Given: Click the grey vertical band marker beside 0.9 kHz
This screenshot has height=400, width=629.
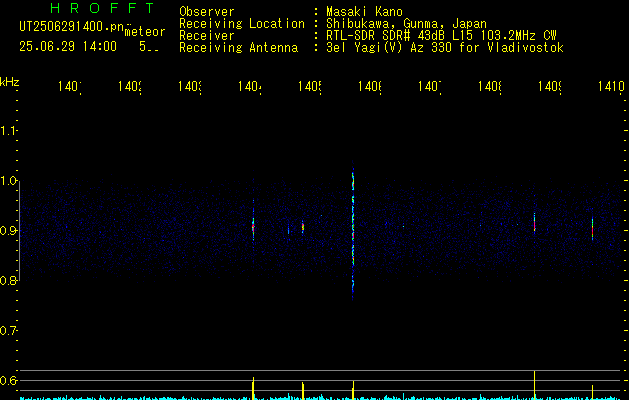Looking at the screenshot, I should pyautogui.click(x=19, y=230).
